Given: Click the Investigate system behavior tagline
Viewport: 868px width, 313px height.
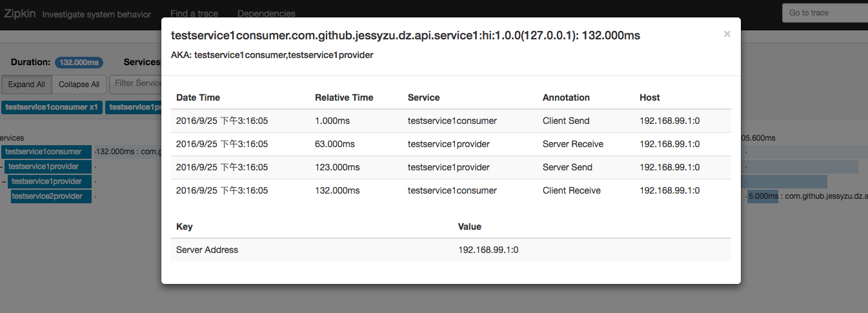Looking at the screenshot, I should tap(97, 14).
